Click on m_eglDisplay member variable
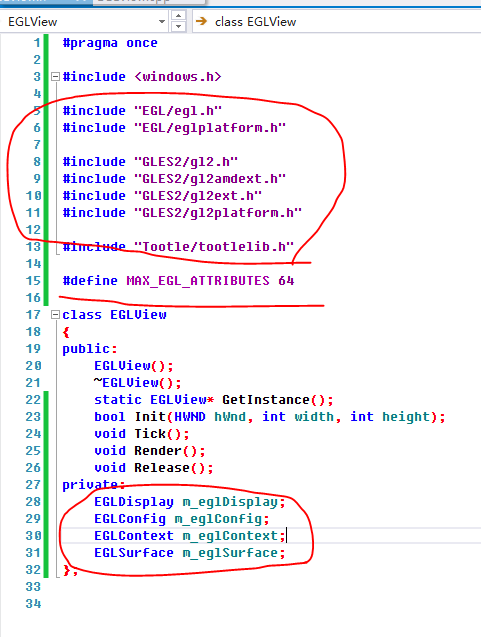 (230, 502)
